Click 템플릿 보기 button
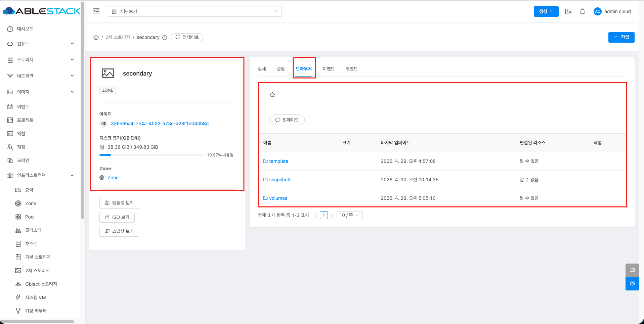Viewport: 644px width, 324px height. click(x=119, y=203)
